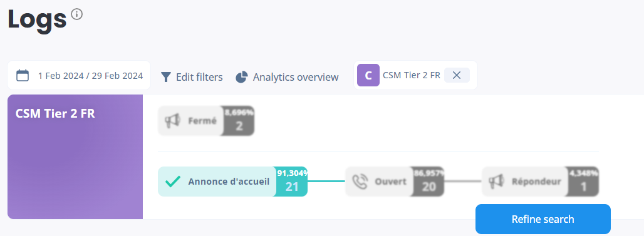Open the calendar date picker icon
Screen dimensions: 644x236
pyautogui.click(x=23, y=76)
